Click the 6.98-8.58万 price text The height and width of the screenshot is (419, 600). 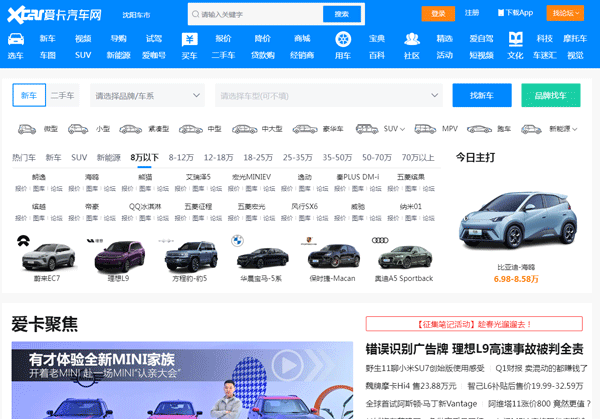click(x=516, y=279)
